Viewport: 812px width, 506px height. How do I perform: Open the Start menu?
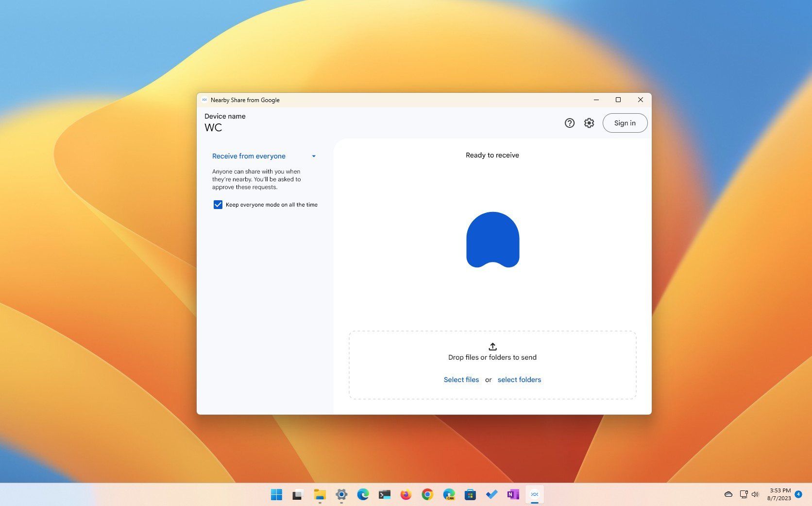(x=277, y=494)
